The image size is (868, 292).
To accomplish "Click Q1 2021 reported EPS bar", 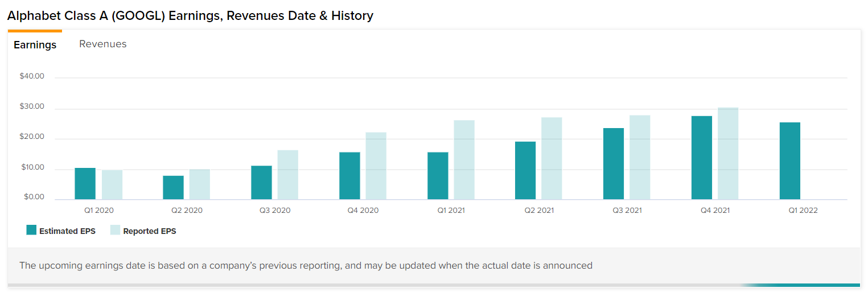I will click(x=464, y=160).
